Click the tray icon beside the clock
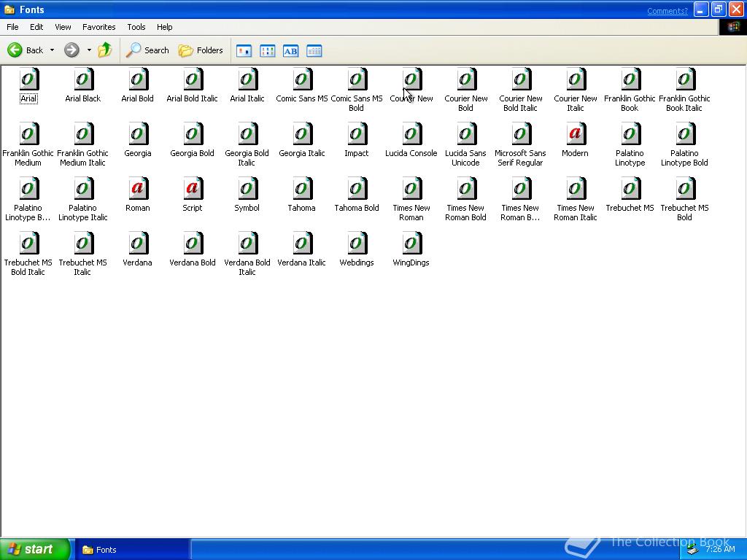The image size is (747, 560). point(693,550)
